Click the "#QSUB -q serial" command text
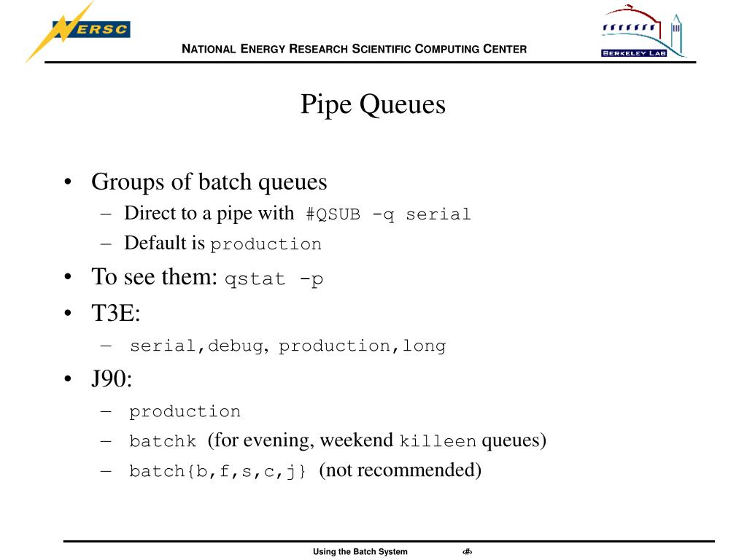Image resolution: width=747 pixels, height=560 pixels. 388,215
